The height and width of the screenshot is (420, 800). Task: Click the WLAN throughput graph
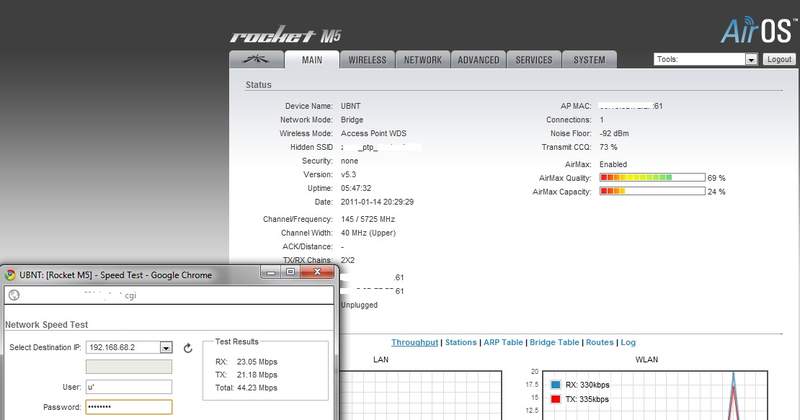pos(655,396)
